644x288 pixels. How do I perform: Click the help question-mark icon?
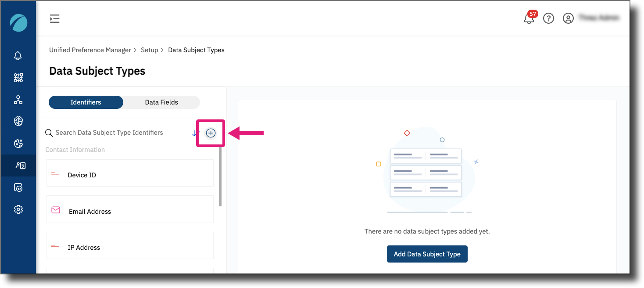pos(548,18)
